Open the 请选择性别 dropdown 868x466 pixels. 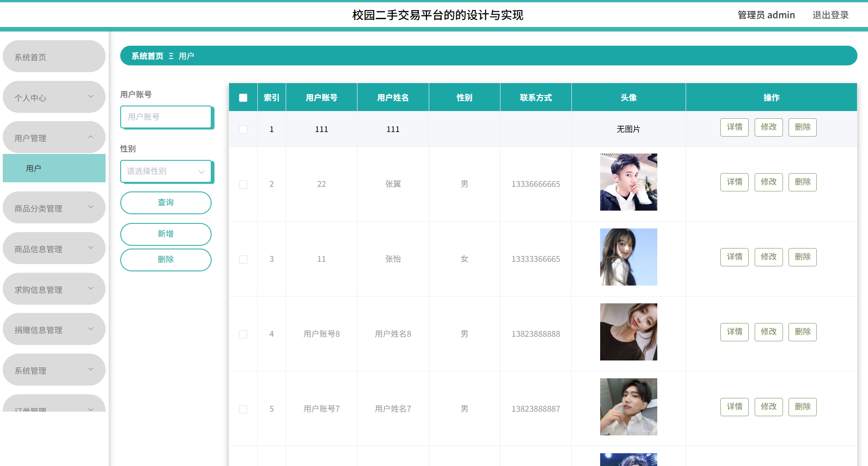coord(166,171)
